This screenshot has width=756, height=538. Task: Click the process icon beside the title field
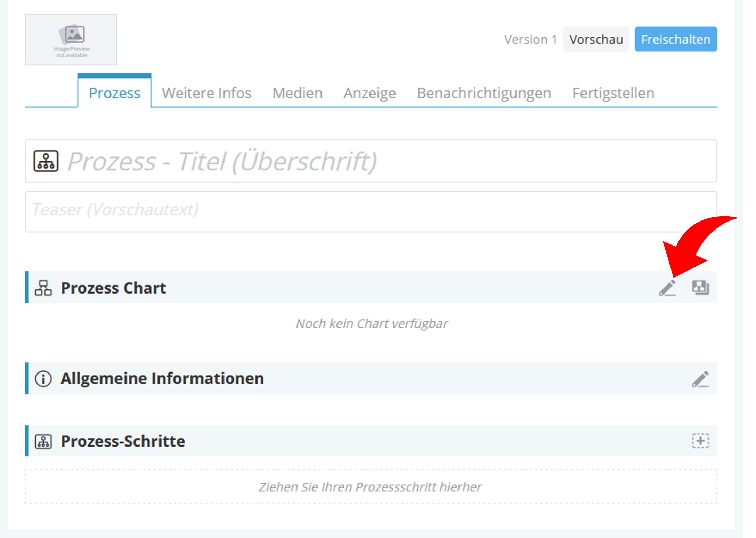point(46,161)
